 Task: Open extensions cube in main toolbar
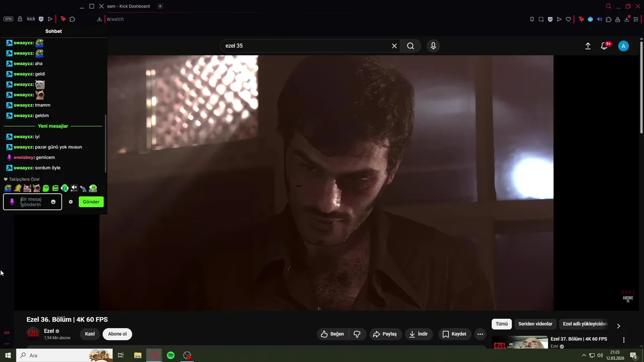tap(609, 19)
